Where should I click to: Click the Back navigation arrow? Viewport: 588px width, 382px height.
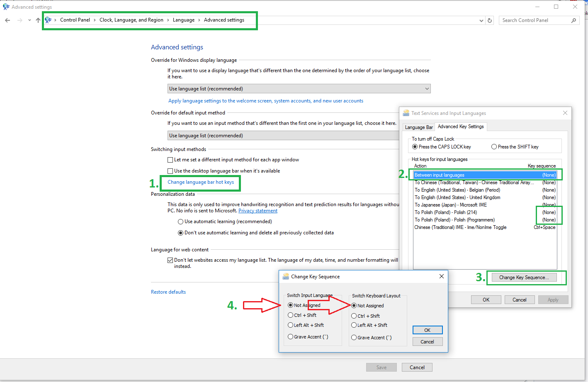(x=7, y=20)
